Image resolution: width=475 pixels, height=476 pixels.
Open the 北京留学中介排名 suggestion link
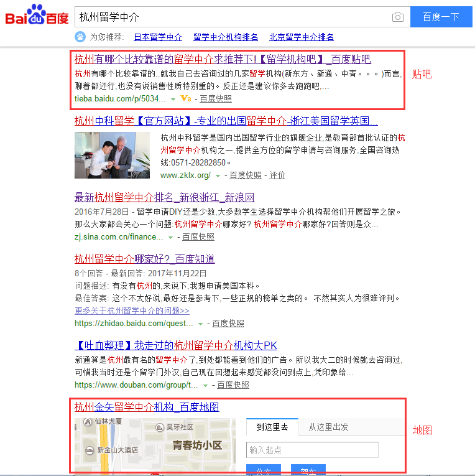tap(302, 37)
